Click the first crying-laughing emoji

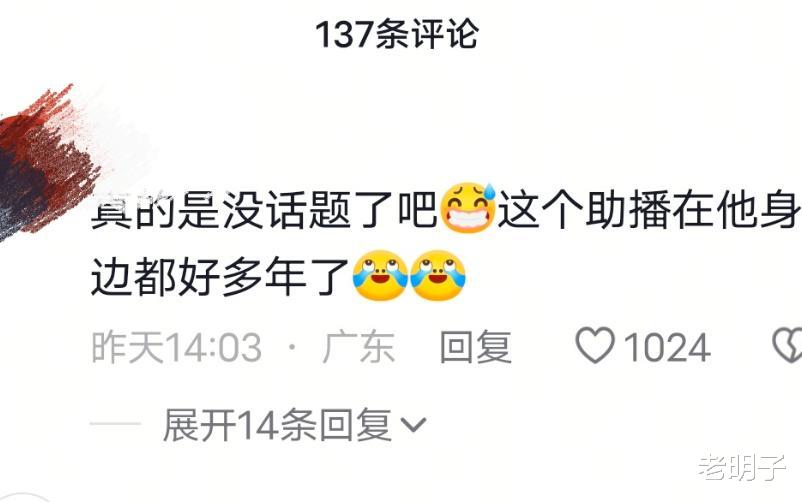[x=380, y=275]
